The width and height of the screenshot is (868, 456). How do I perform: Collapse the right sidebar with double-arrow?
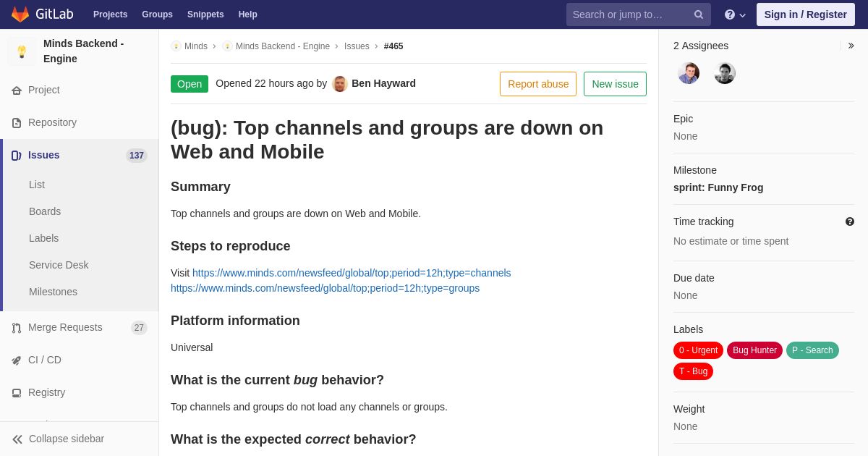(851, 46)
